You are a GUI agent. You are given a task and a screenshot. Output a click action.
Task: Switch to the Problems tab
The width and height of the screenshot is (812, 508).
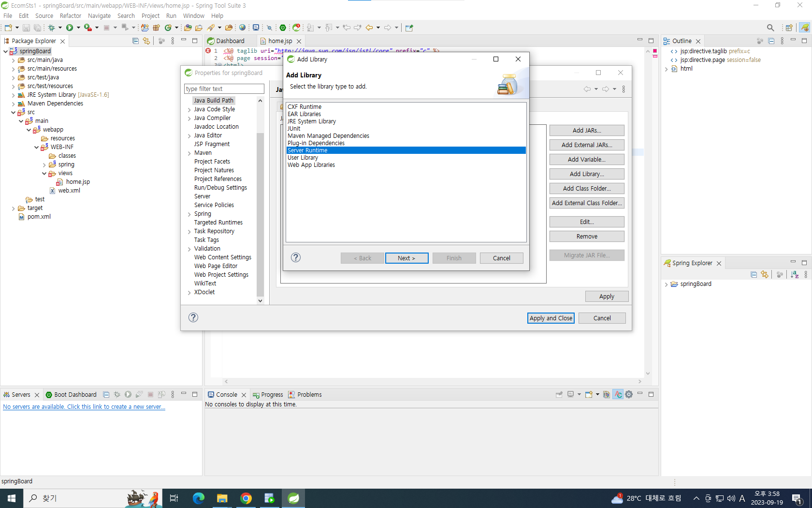pyautogui.click(x=305, y=395)
